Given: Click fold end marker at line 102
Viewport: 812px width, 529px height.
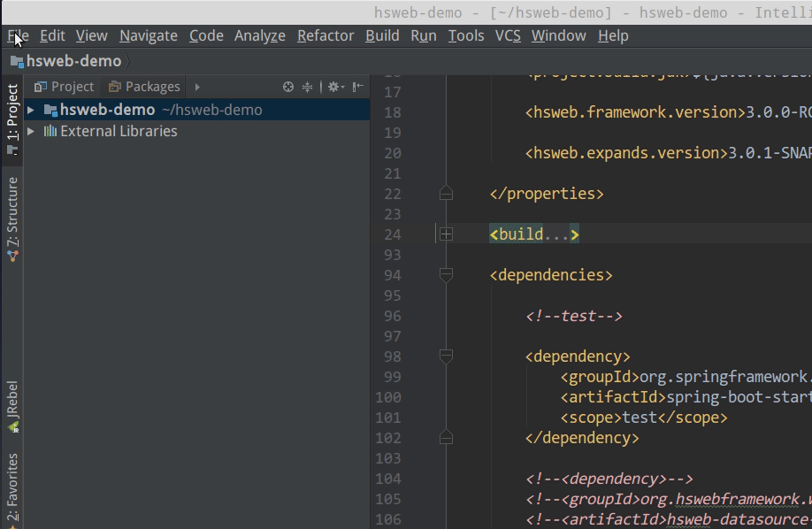Looking at the screenshot, I should click(446, 439).
